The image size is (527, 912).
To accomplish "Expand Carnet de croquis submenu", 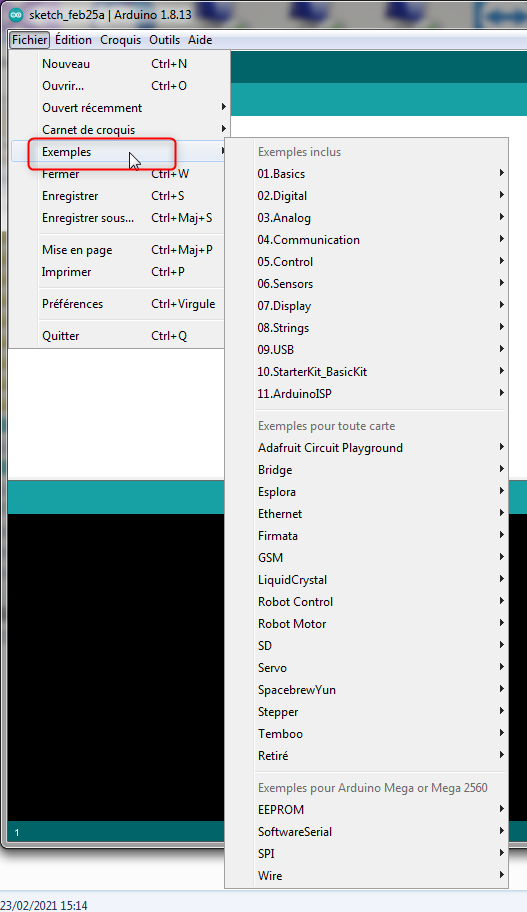I will click(x=119, y=130).
